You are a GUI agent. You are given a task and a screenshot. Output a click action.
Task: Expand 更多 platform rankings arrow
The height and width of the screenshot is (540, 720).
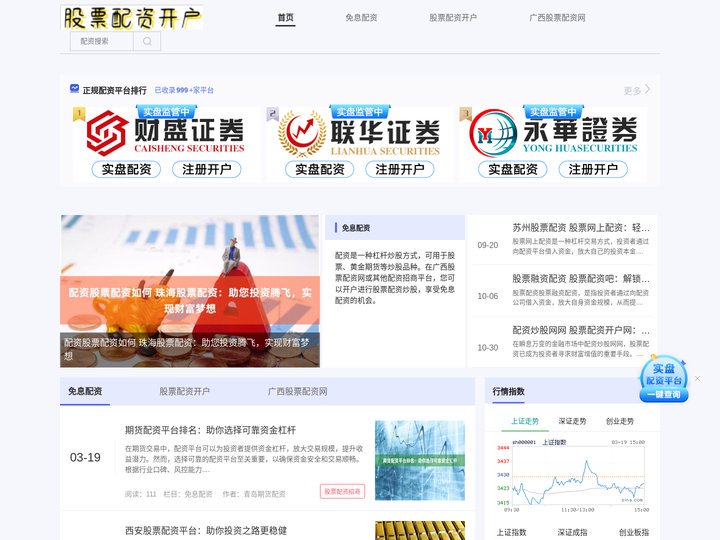[x=647, y=89]
